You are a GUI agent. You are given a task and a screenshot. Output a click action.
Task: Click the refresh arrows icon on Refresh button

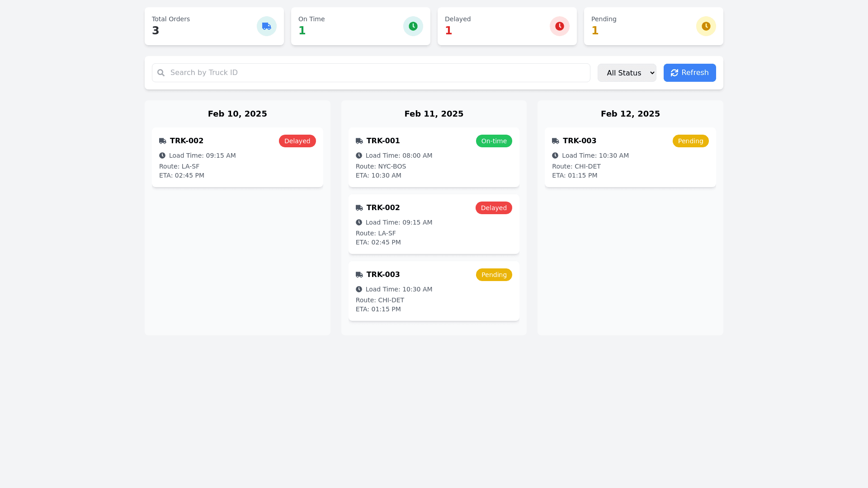point(675,73)
